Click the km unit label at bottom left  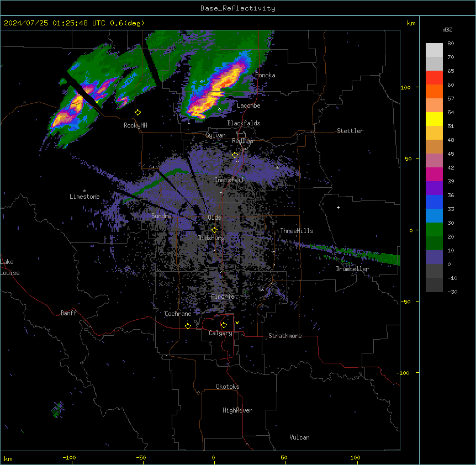[8, 459]
